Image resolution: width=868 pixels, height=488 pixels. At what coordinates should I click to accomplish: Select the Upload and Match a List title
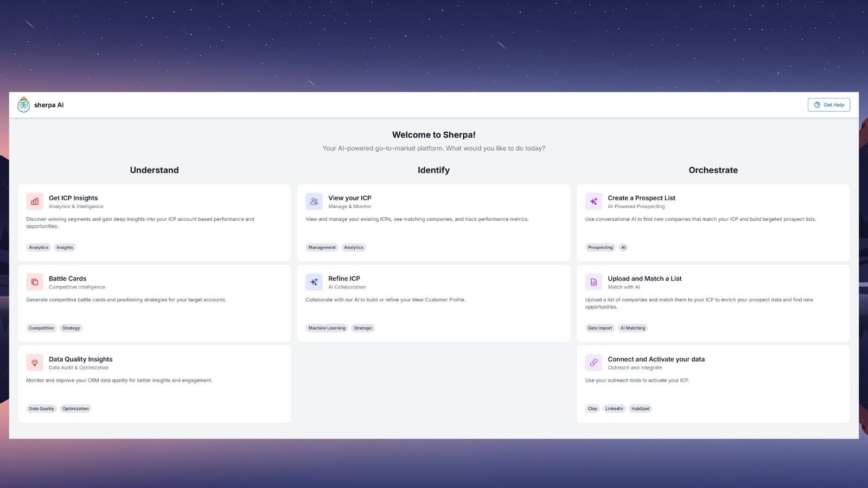tap(644, 279)
